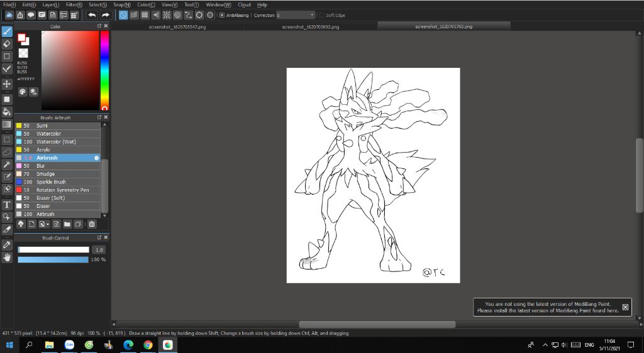Select the Watercolor (Wet) brush
644x353 pixels.
[x=56, y=142]
